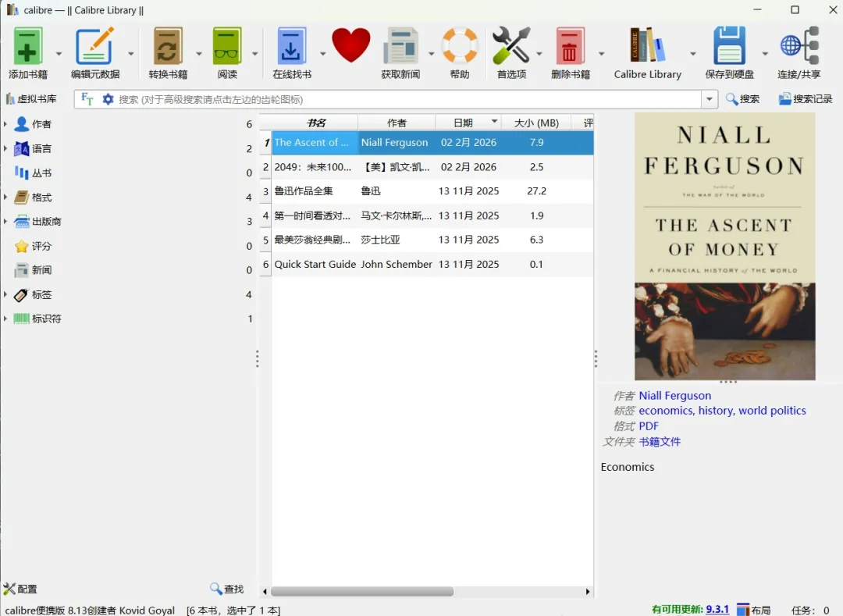Click the 连接/共享 network icon
843x616 pixels.
[799, 46]
